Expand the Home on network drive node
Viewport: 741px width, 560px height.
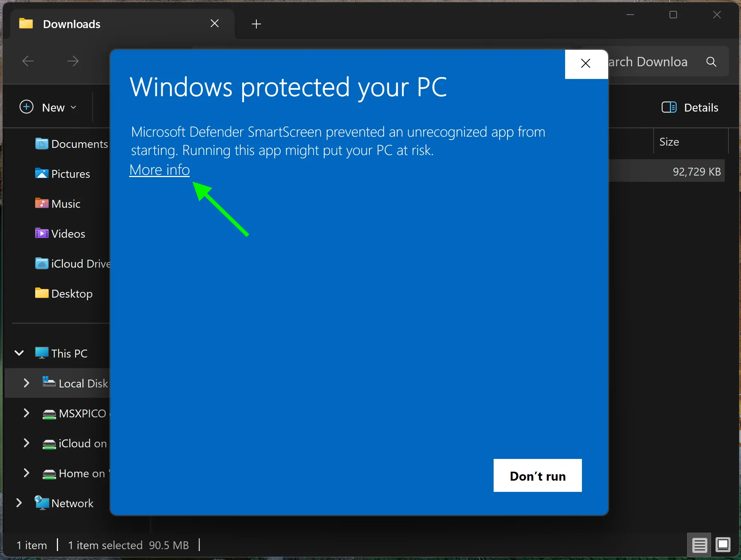tap(26, 473)
